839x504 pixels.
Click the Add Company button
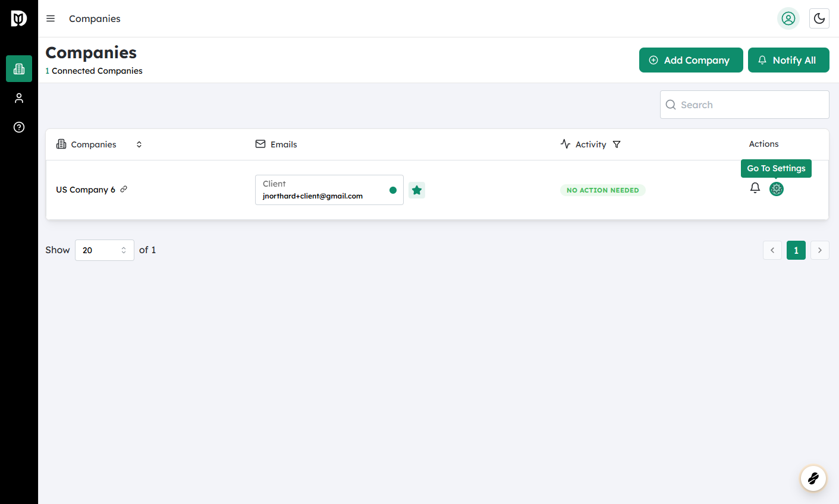pos(690,60)
